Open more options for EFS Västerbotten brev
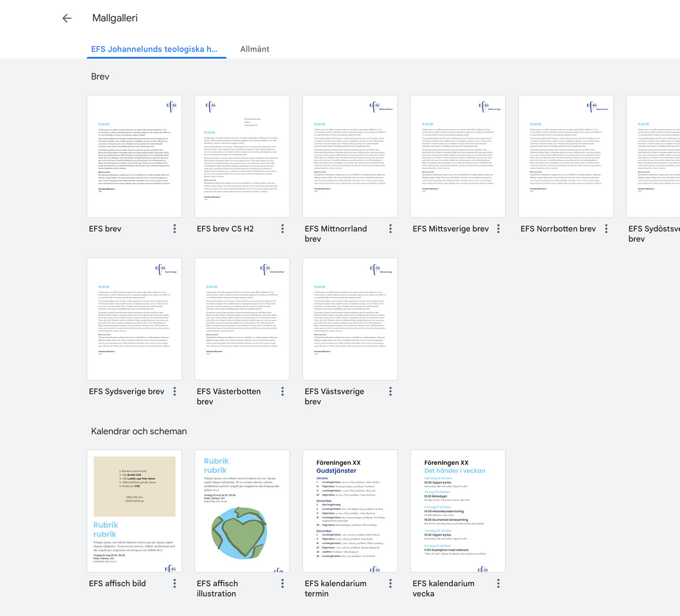The height and width of the screenshot is (616, 680). click(x=282, y=392)
